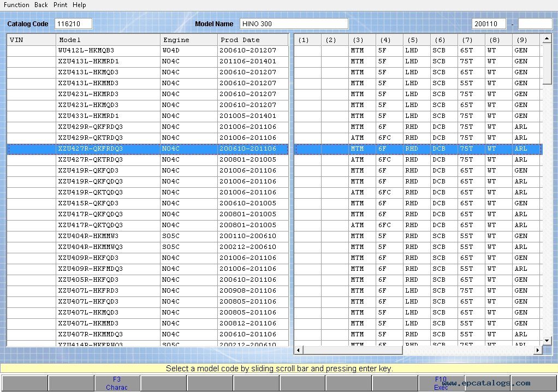558x392 pixels.
Task: Open the Function menu
Action: tap(16, 5)
